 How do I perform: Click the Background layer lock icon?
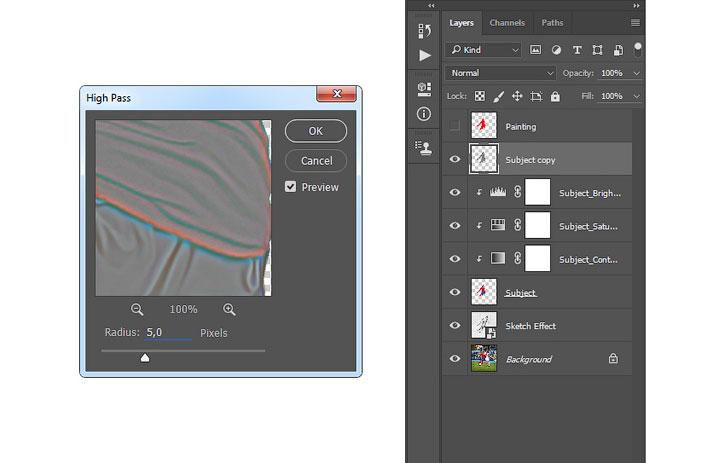tap(613, 358)
